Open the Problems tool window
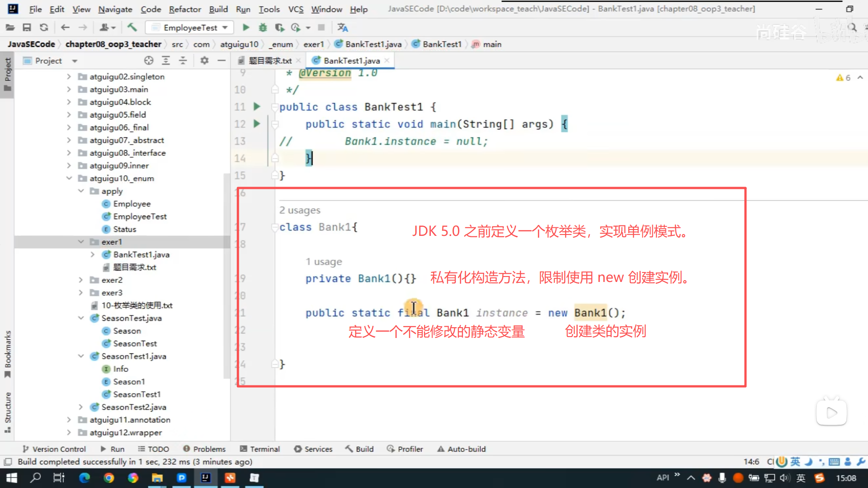868x488 pixels. click(204, 449)
